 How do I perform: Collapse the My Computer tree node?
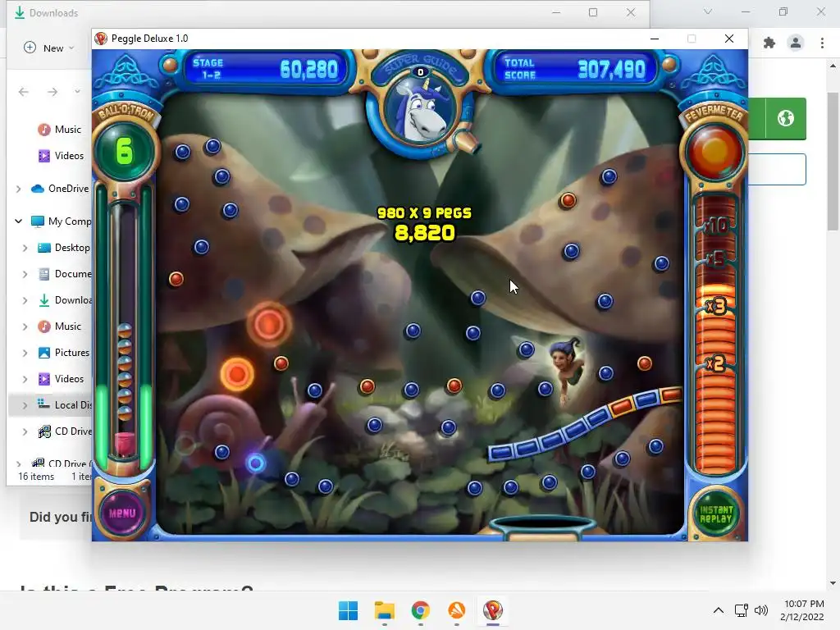point(19,221)
